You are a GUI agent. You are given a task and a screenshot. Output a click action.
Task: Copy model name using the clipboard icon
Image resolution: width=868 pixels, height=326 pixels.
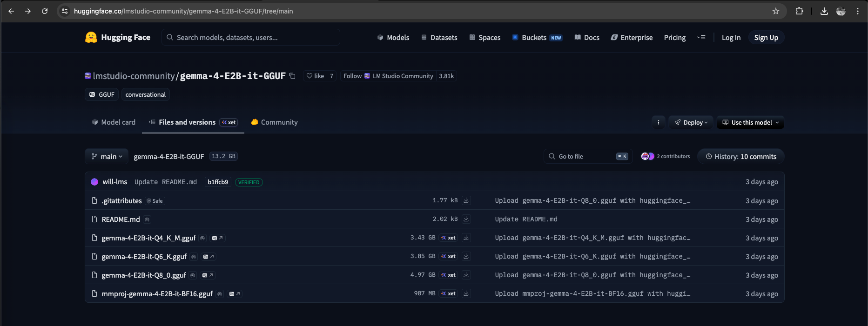point(292,76)
